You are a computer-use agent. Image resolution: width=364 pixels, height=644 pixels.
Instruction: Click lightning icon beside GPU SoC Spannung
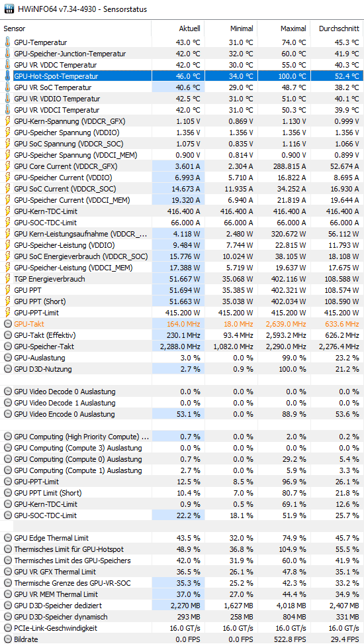click(x=7, y=144)
